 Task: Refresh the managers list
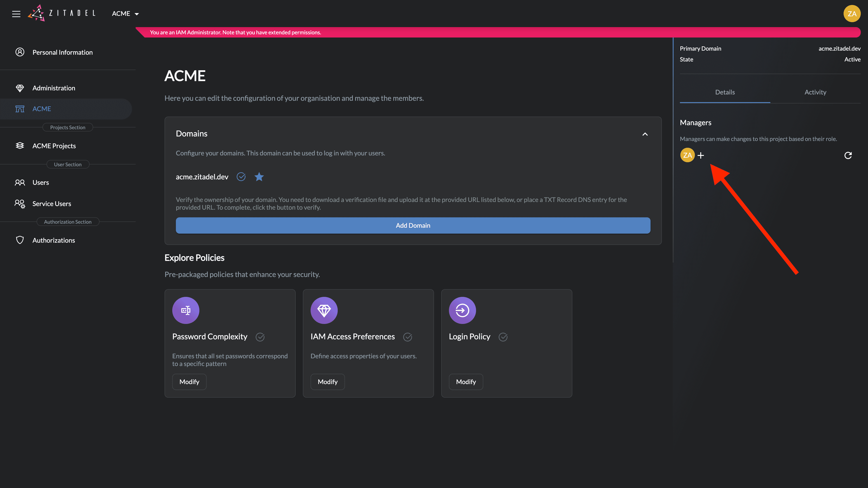pyautogui.click(x=848, y=155)
